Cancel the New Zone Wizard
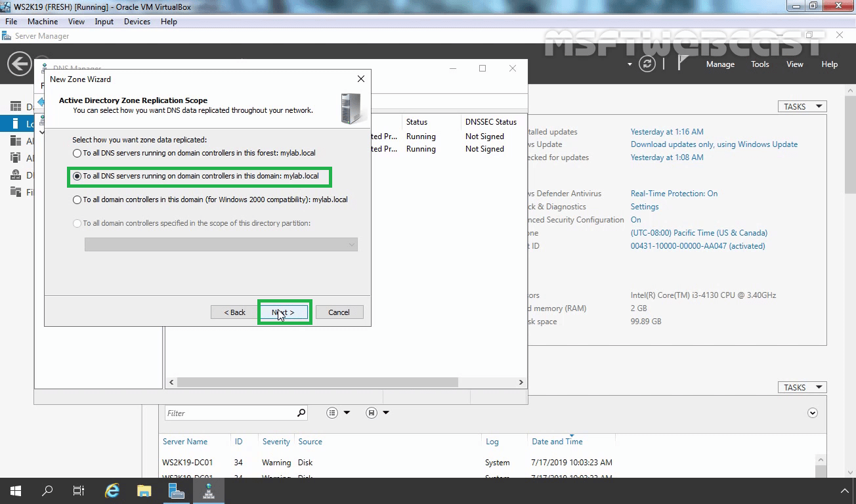 click(339, 312)
